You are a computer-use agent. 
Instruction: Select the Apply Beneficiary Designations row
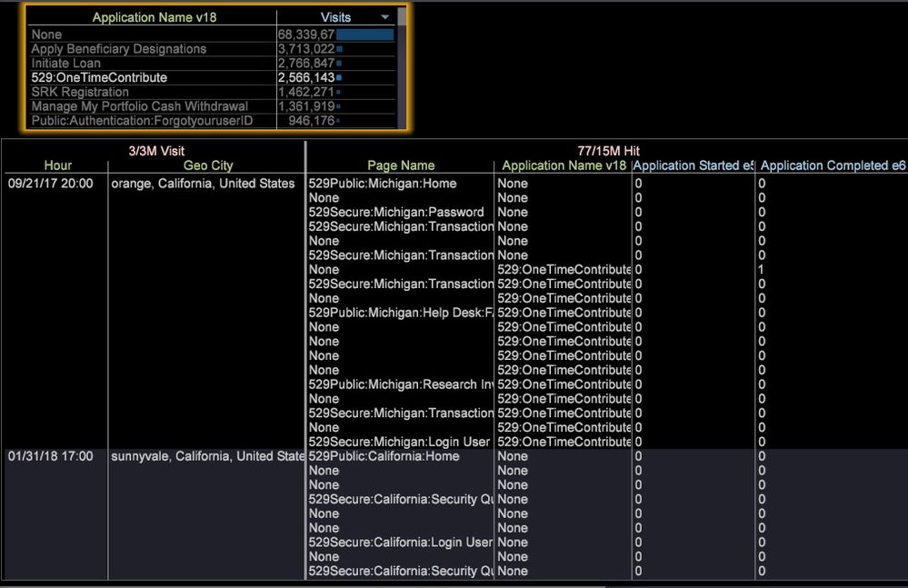(118, 49)
